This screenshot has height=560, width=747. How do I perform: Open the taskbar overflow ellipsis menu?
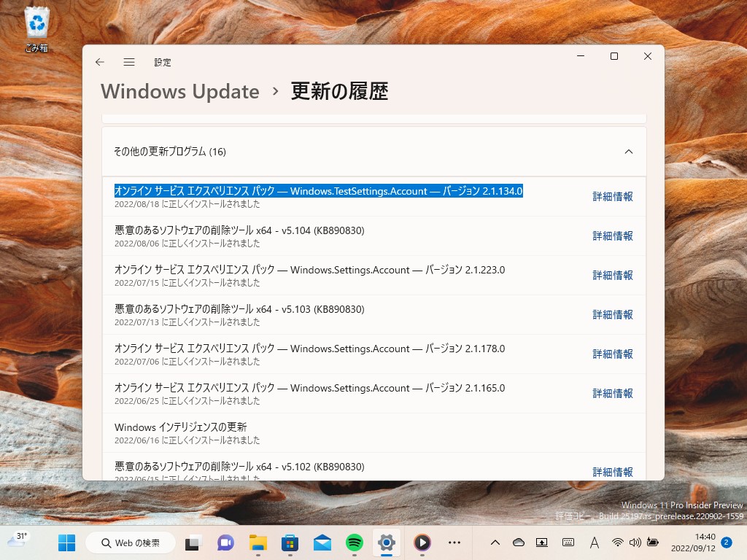[454, 542]
